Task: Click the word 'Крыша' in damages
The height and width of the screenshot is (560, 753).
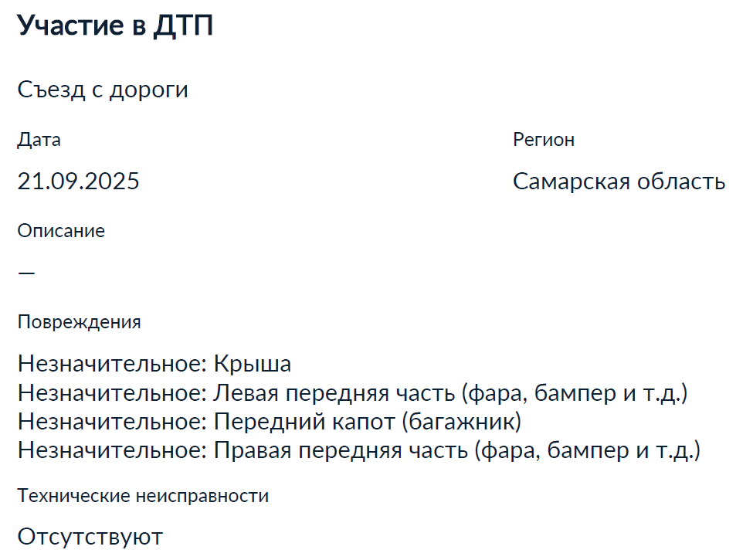Action: click(x=253, y=364)
